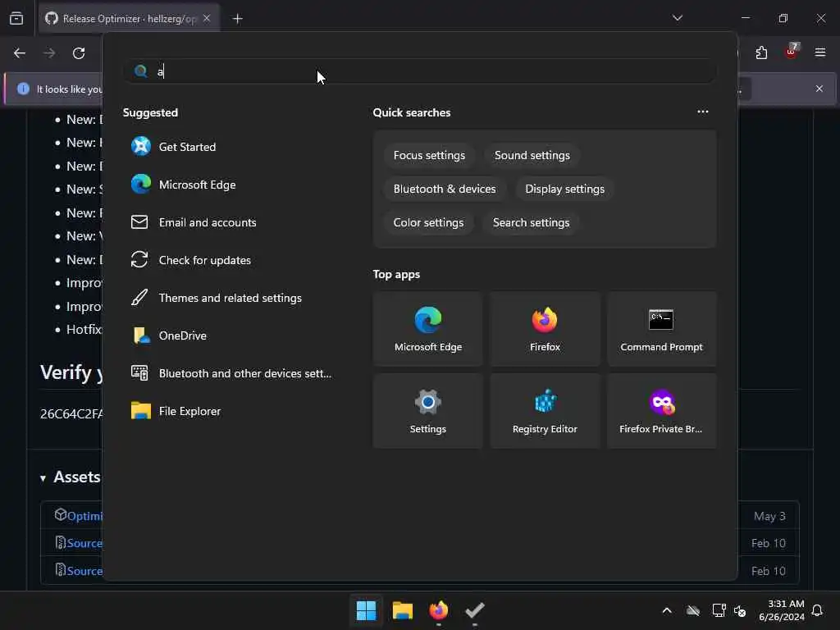Open Quick searches more options menu

703,112
